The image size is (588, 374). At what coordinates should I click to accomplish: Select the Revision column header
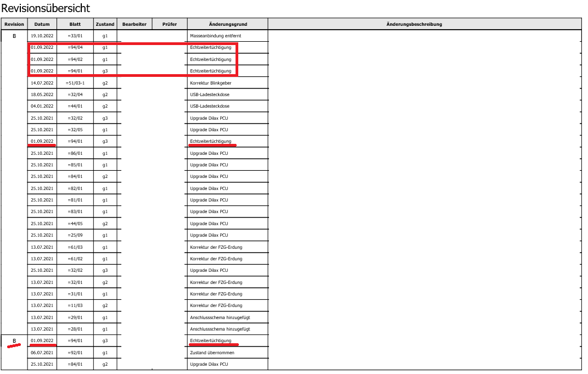[14, 24]
